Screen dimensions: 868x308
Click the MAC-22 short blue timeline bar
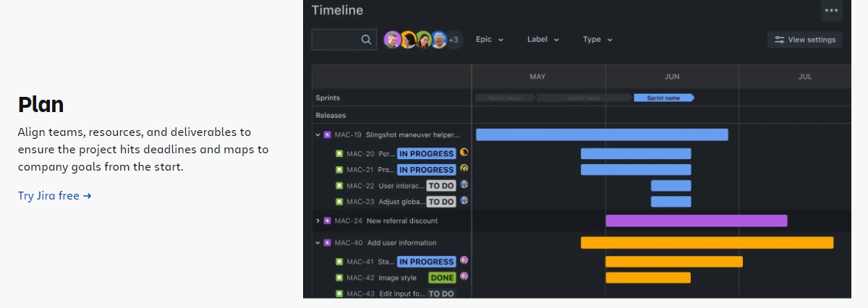pyautogui.click(x=671, y=186)
